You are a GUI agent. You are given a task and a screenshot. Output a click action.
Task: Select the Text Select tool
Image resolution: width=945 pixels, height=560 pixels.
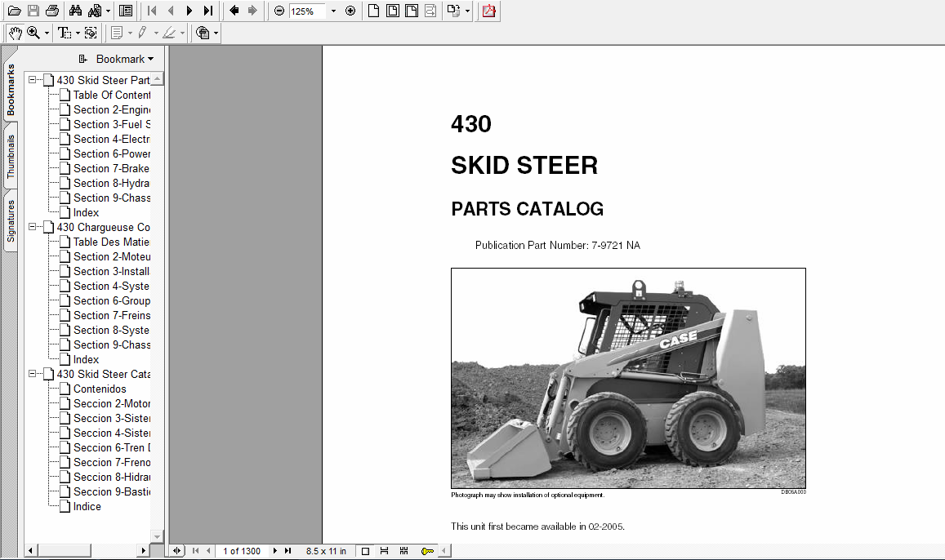(64, 33)
